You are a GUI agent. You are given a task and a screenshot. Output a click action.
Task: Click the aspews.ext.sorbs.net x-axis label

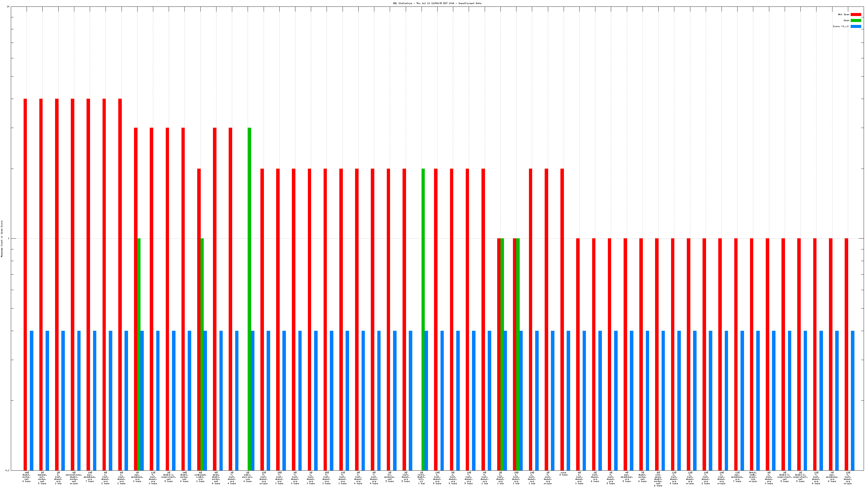tap(42, 478)
